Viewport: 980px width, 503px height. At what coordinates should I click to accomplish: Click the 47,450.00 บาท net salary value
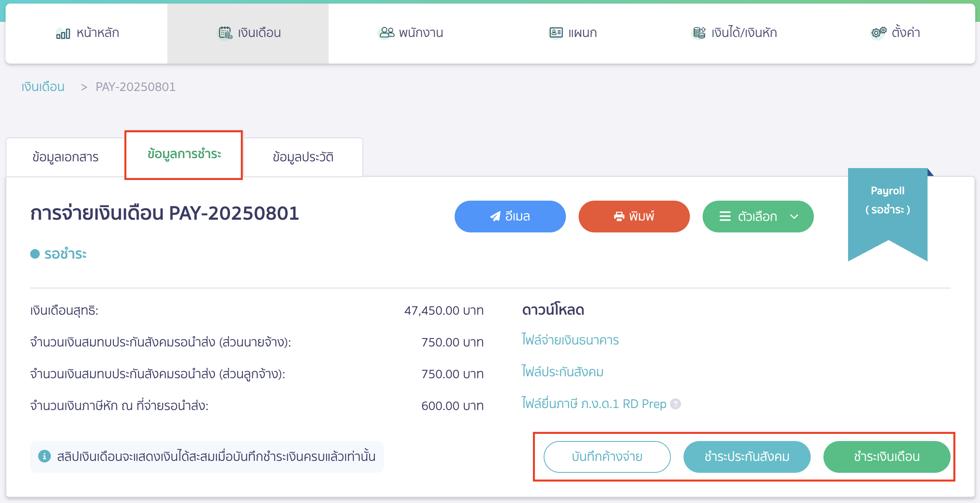444,310
